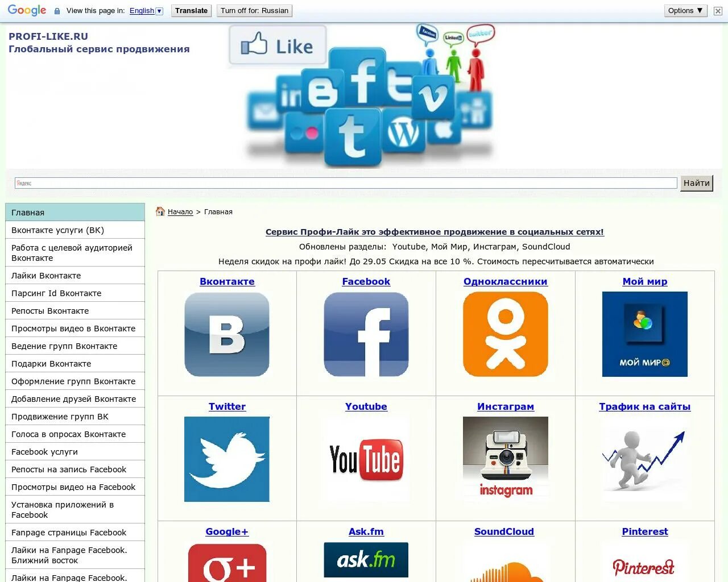Open Просмотры видео на Facebook item
Screen dimensions: 728x582
[75, 487]
